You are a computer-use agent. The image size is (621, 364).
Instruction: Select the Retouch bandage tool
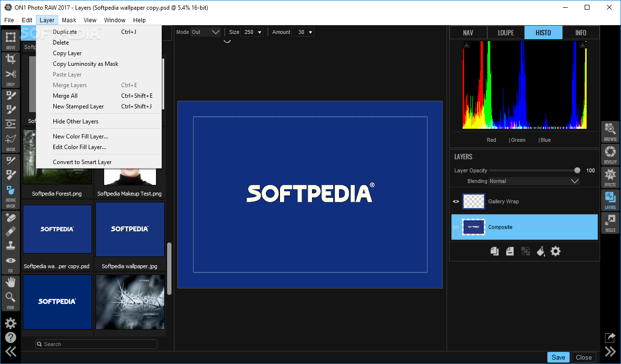tap(11, 231)
